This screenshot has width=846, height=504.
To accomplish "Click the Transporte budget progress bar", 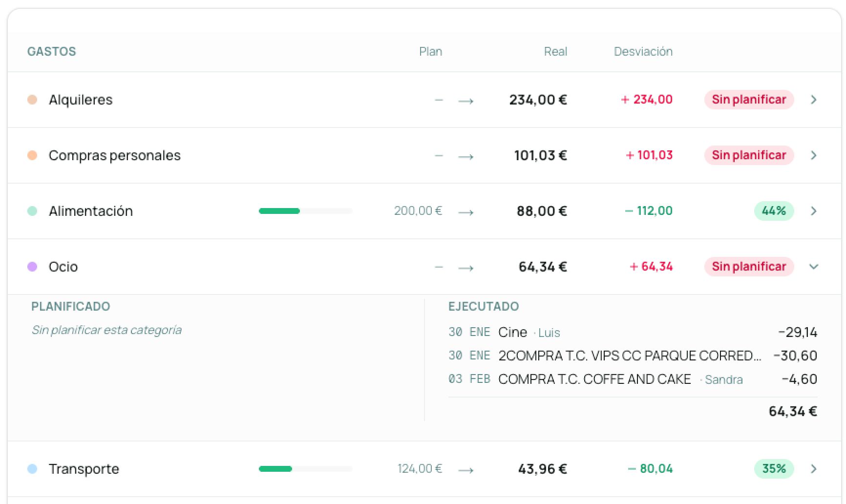I will pos(305,469).
